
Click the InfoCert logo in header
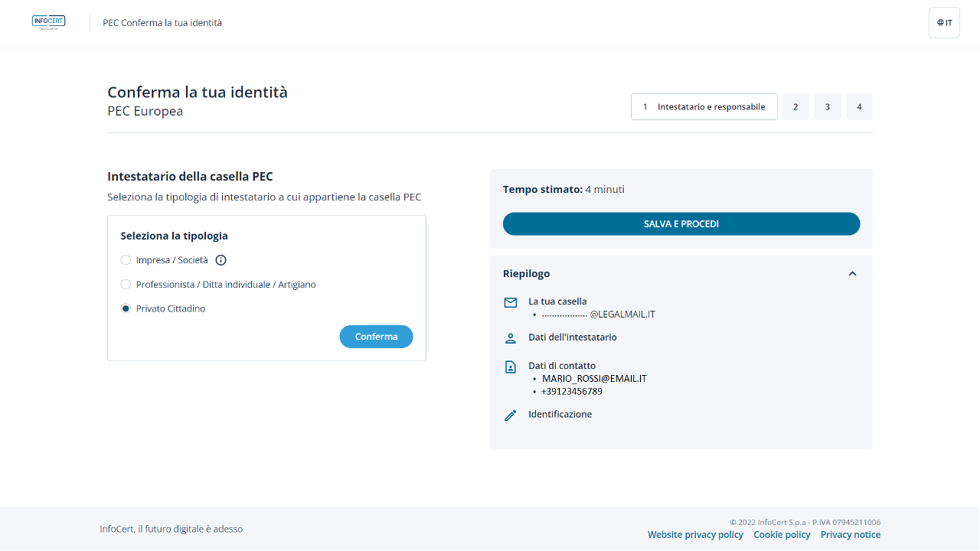(48, 22)
